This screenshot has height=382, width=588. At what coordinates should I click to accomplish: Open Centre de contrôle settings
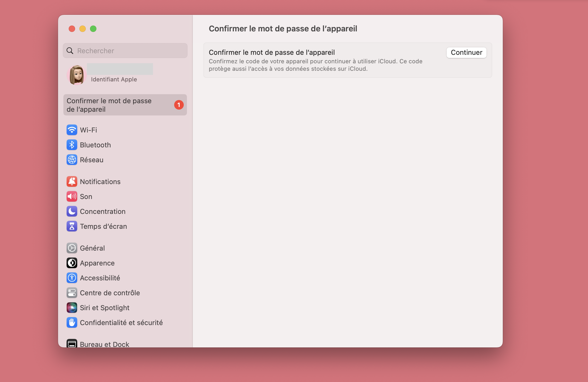[x=110, y=293]
